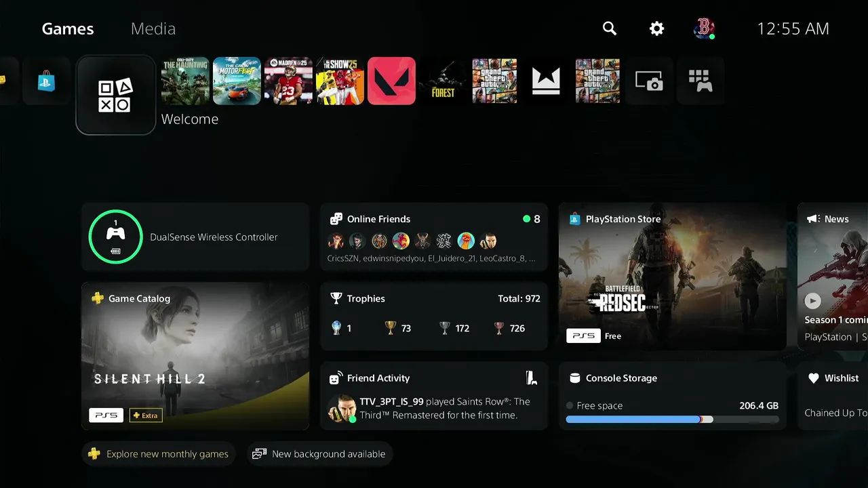Launch the Madden 25 tile
Viewport: 868px width, 488px height.
coord(288,81)
